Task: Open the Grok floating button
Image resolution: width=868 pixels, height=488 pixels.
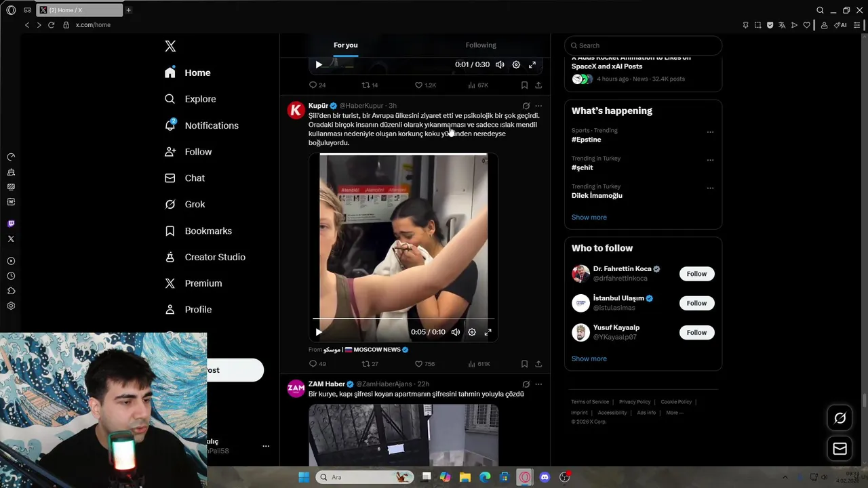Action: (840, 418)
